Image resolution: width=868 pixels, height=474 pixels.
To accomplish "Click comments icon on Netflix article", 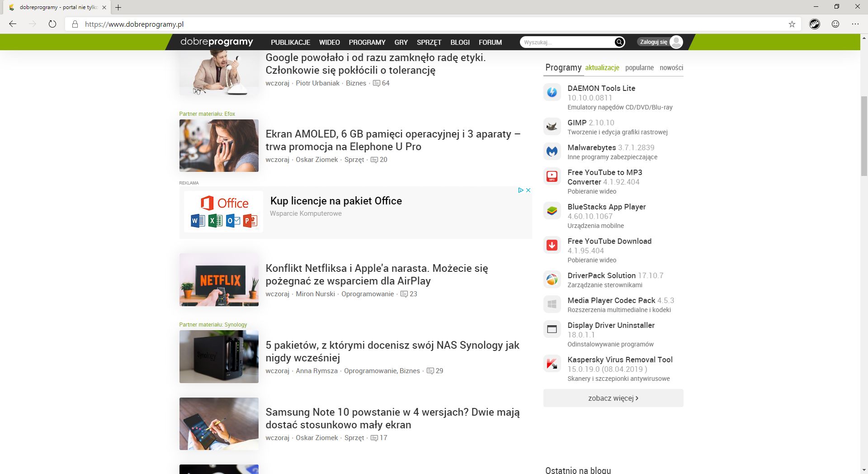I will [404, 294].
